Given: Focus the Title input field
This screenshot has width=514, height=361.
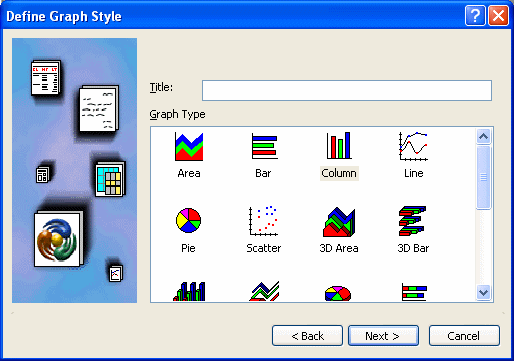Looking at the screenshot, I should (347, 90).
